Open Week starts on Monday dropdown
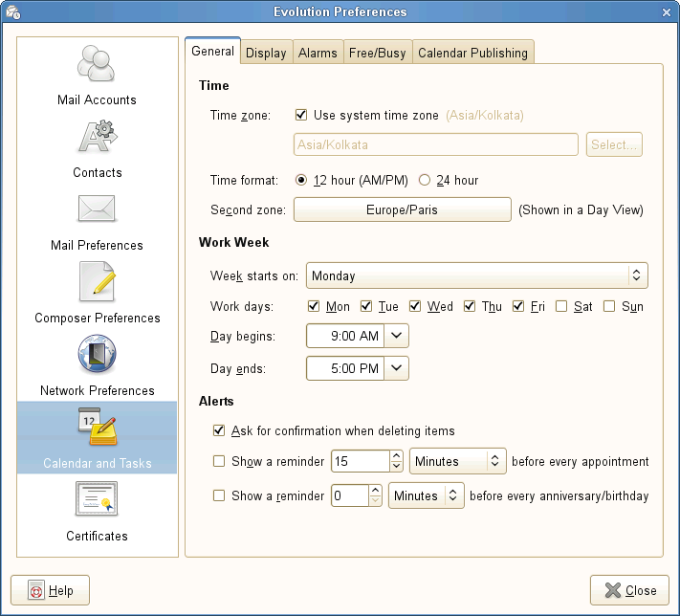This screenshot has height=616, width=680. click(476, 275)
